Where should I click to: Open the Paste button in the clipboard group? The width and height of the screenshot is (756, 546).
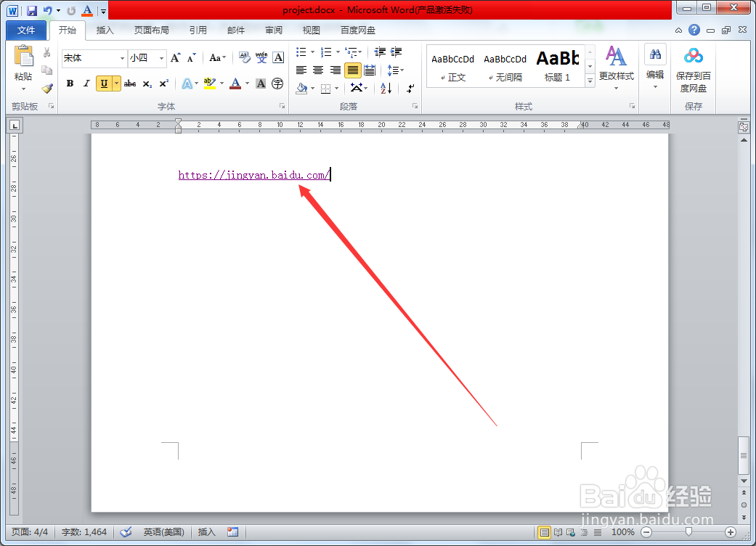pyautogui.click(x=23, y=68)
